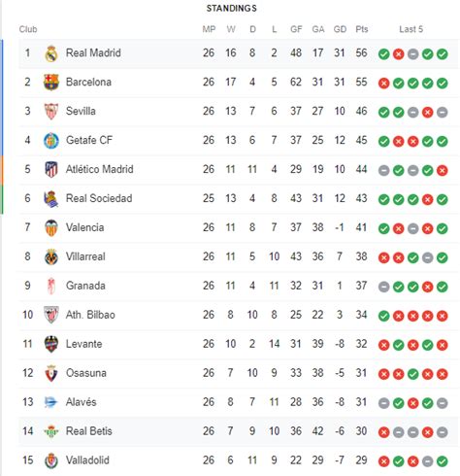Image resolution: width=460 pixels, height=476 pixels.
Task: Click Real Madrid's red loss icon in Last 5
Action: 398,54
